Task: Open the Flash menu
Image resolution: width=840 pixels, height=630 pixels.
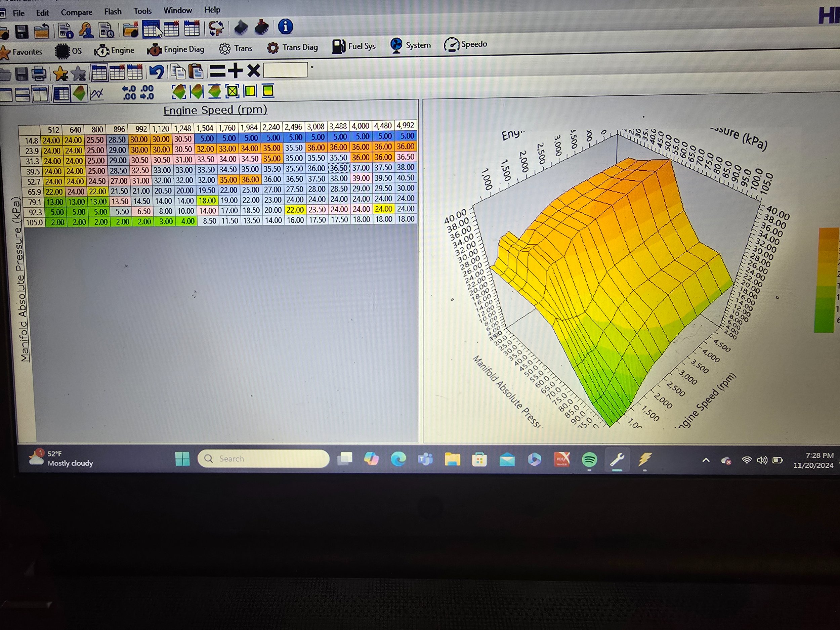Action: click(113, 11)
